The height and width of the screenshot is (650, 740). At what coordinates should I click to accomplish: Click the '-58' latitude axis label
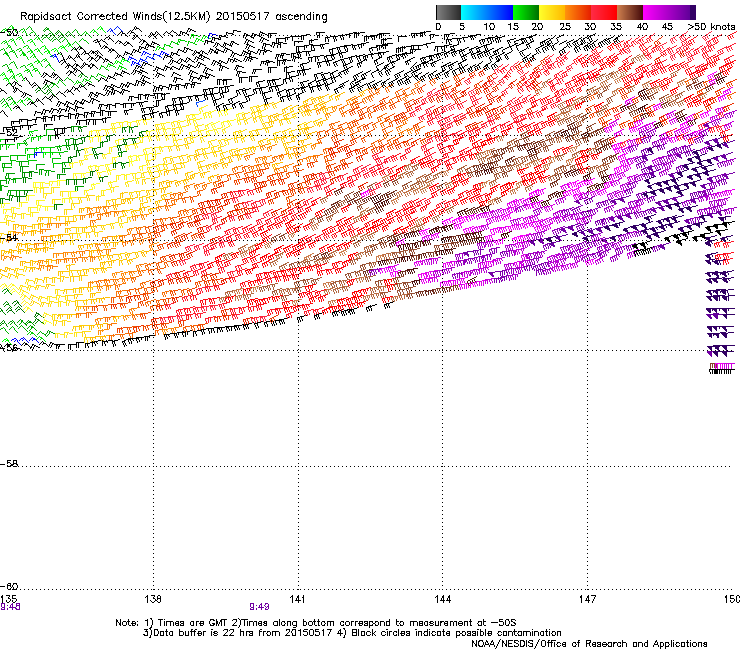click(9, 464)
